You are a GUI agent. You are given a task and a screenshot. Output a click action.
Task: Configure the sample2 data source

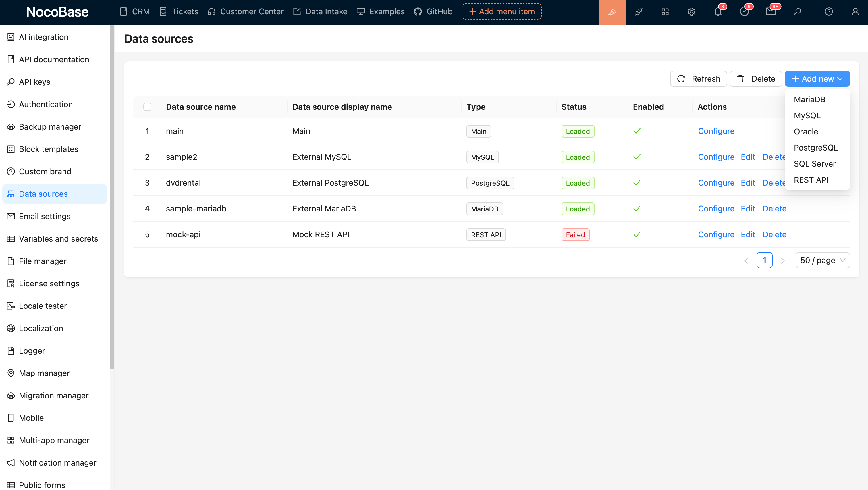coord(716,157)
